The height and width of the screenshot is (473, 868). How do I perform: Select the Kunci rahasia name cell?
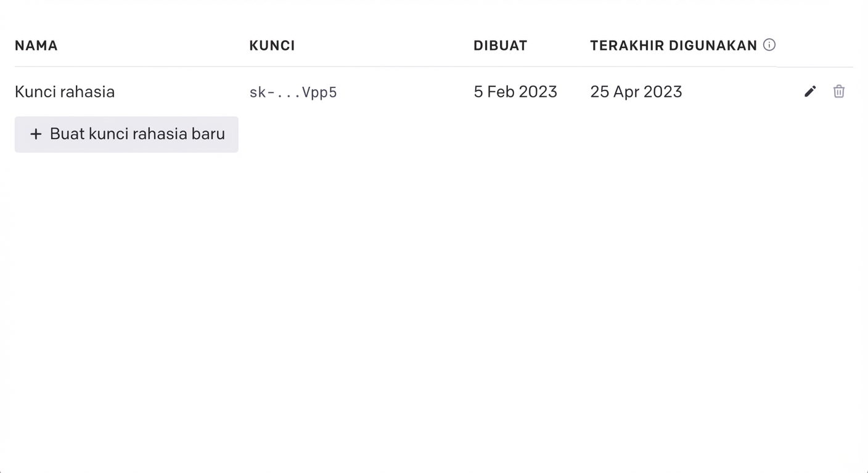coord(65,92)
